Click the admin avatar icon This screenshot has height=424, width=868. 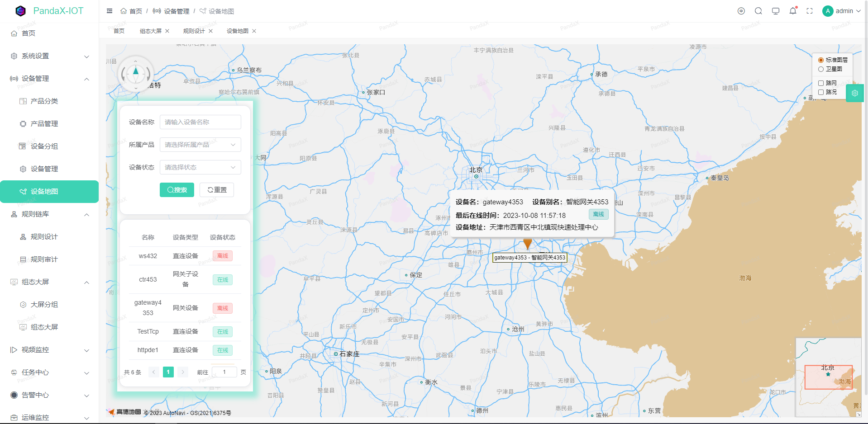click(x=828, y=11)
